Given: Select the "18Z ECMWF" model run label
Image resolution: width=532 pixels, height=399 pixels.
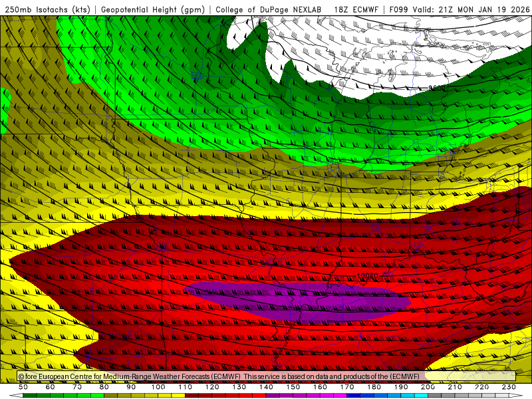Looking at the screenshot, I should [356, 9].
